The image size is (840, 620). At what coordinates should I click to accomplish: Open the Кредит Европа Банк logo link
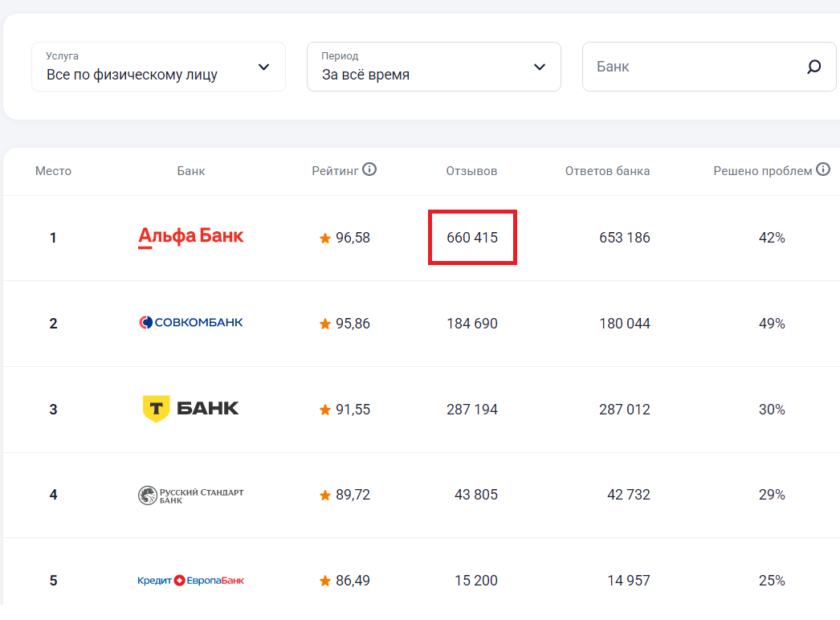pos(190,581)
